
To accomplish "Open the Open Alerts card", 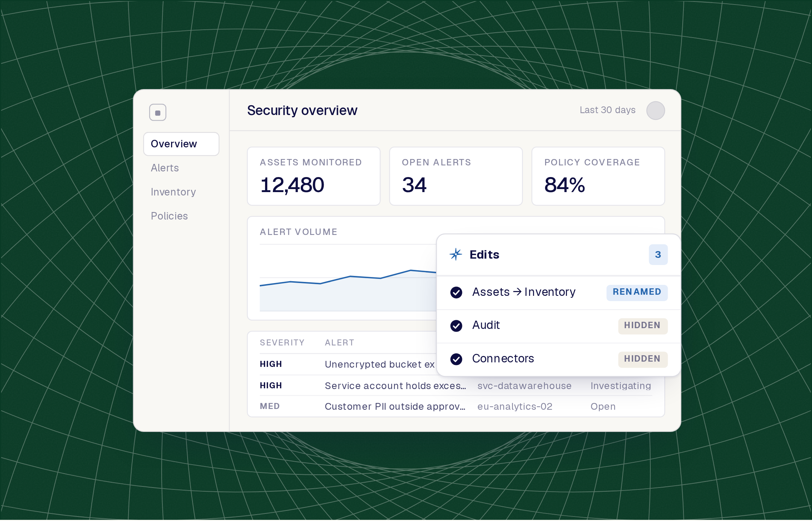I will click(456, 176).
